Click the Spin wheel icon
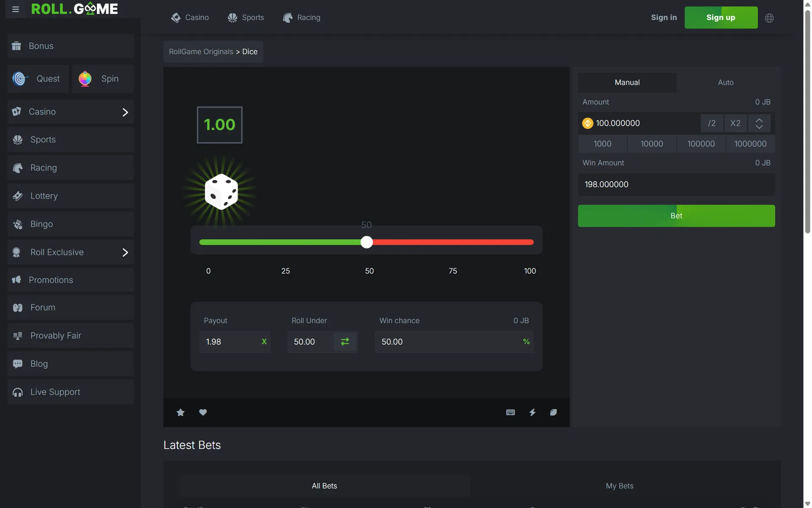This screenshot has width=812, height=508. [85, 79]
